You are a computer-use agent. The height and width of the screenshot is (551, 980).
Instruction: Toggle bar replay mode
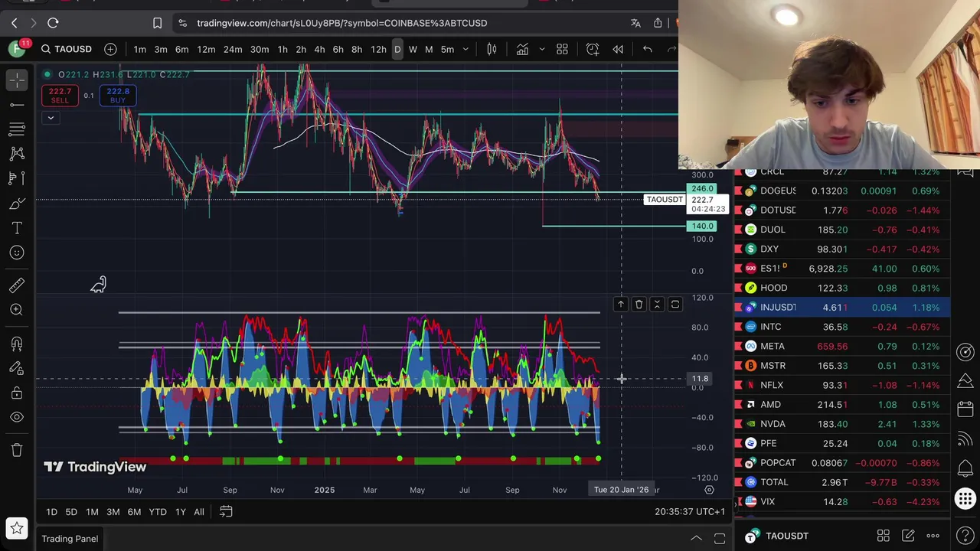[x=618, y=49]
